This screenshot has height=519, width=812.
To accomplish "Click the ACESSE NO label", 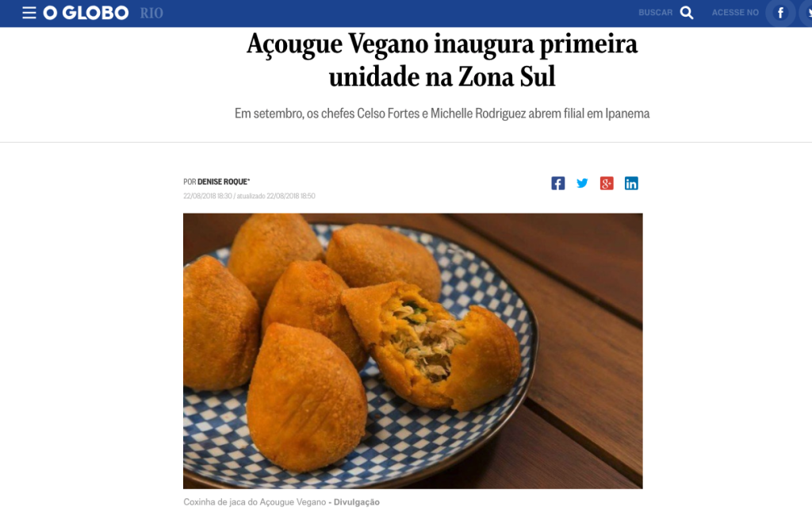I will tap(735, 13).
